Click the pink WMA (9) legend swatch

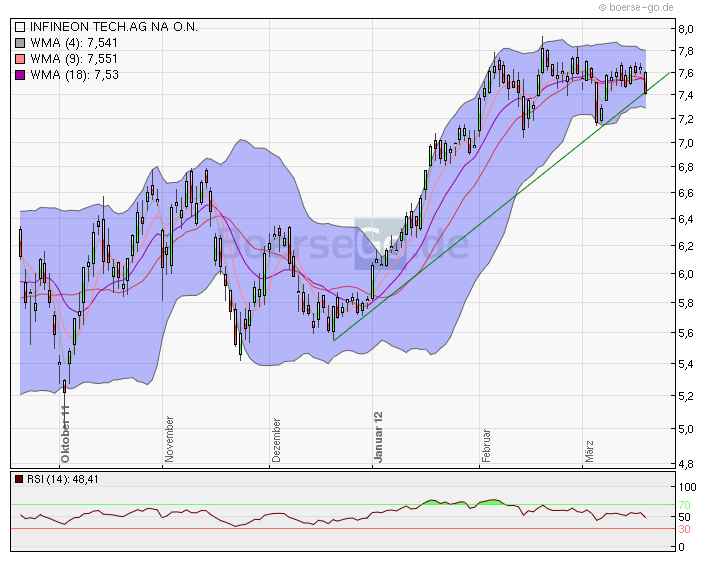point(20,59)
